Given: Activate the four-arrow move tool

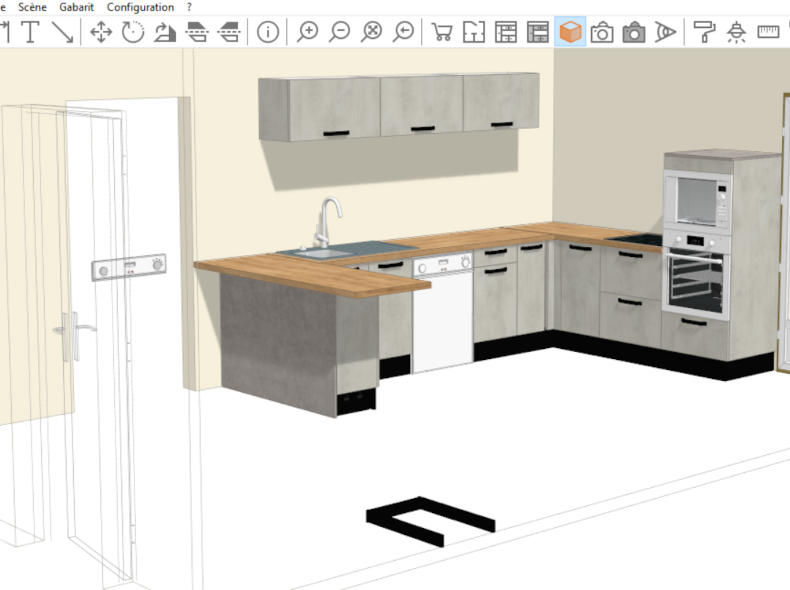Looking at the screenshot, I should pos(101,32).
